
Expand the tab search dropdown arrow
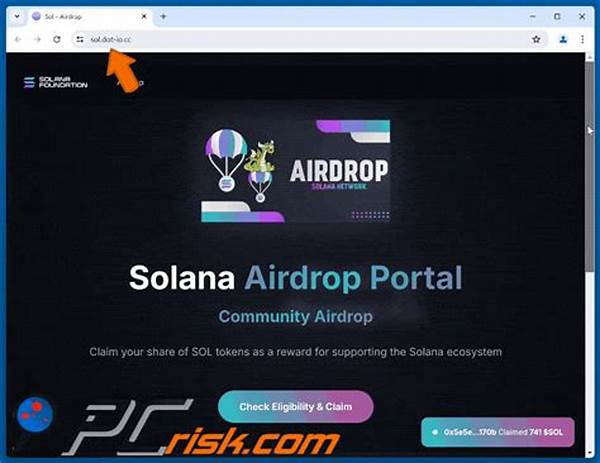click(x=17, y=16)
